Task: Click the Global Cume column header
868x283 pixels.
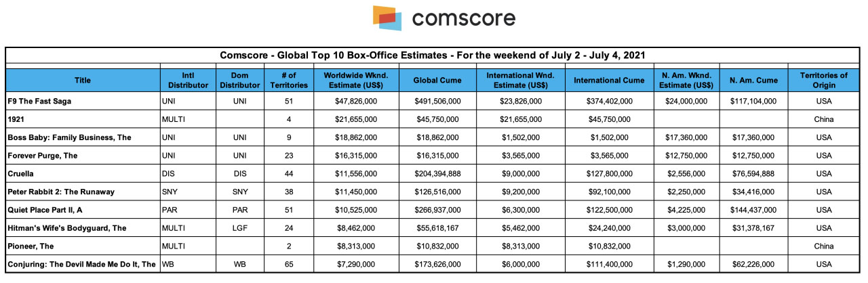Action: coord(437,81)
